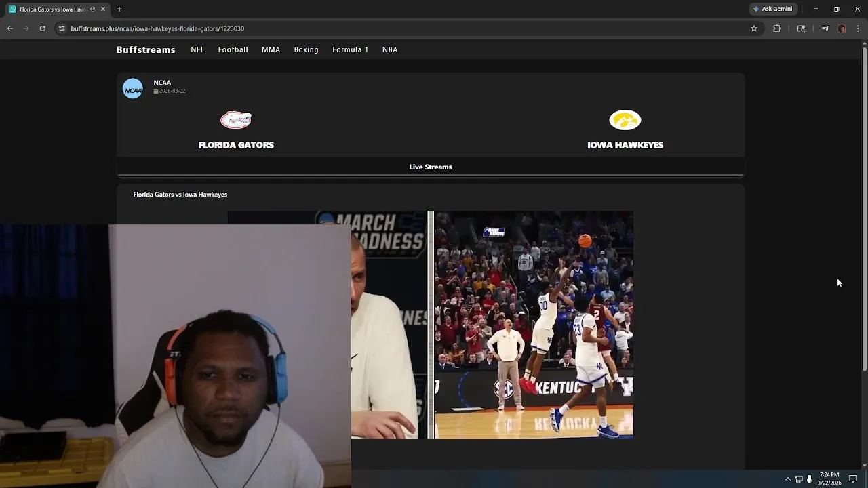Viewport: 868px width, 488px height.
Task: Reload the page with the refresh icon
Action: [x=42, y=28]
